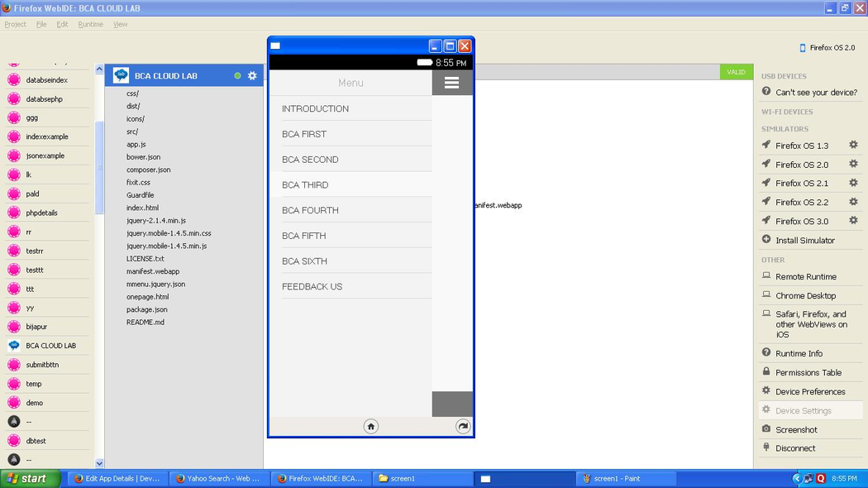Click the green status dot in project header
The width and height of the screenshot is (868, 488).
coord(237,76)
